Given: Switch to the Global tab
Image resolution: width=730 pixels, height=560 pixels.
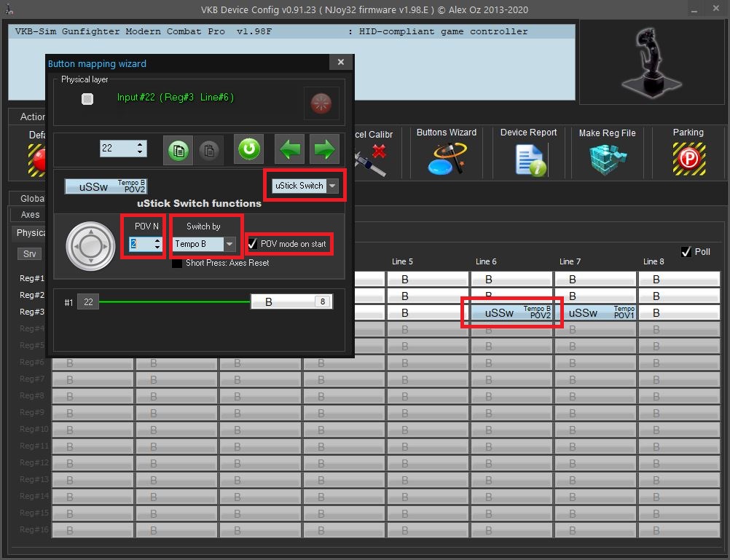Looking at the screenshot, I should point(32,198).
